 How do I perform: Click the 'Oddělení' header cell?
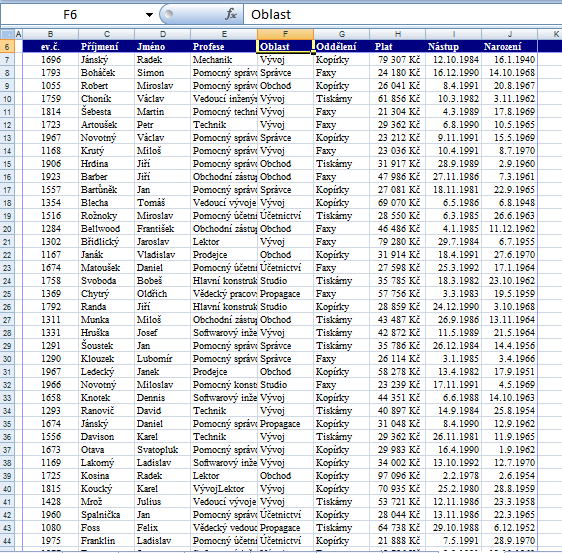(342, 47)
